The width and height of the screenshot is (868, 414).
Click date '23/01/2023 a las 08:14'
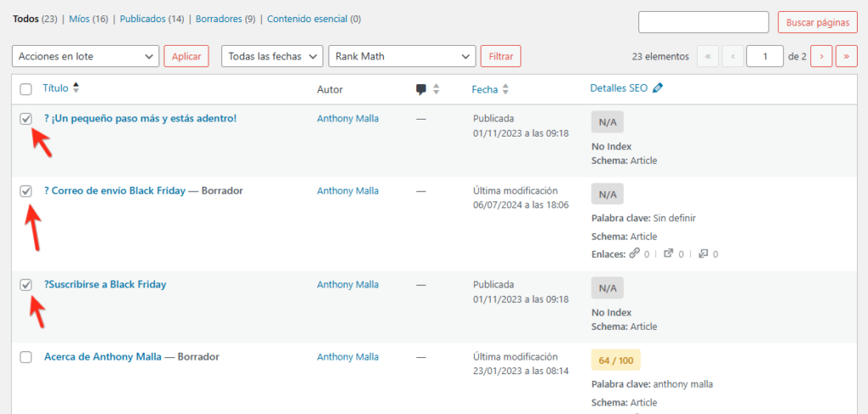(521, 371)
